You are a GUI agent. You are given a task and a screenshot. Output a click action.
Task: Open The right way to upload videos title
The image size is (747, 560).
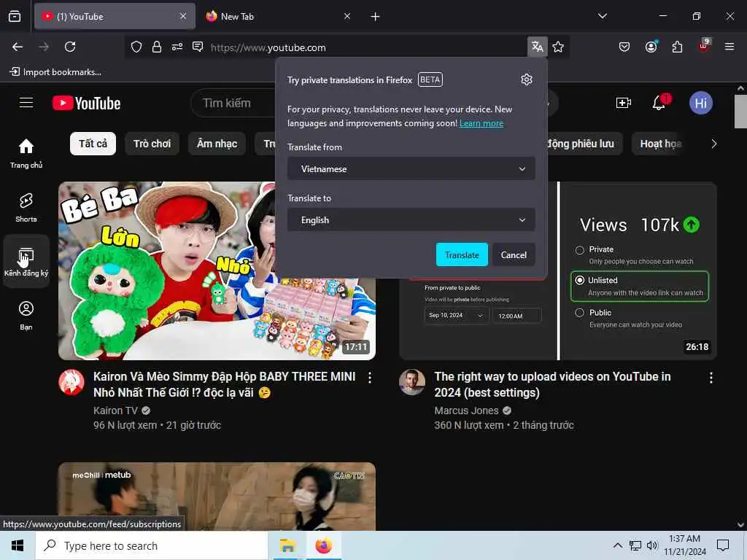tap(553, 384)
